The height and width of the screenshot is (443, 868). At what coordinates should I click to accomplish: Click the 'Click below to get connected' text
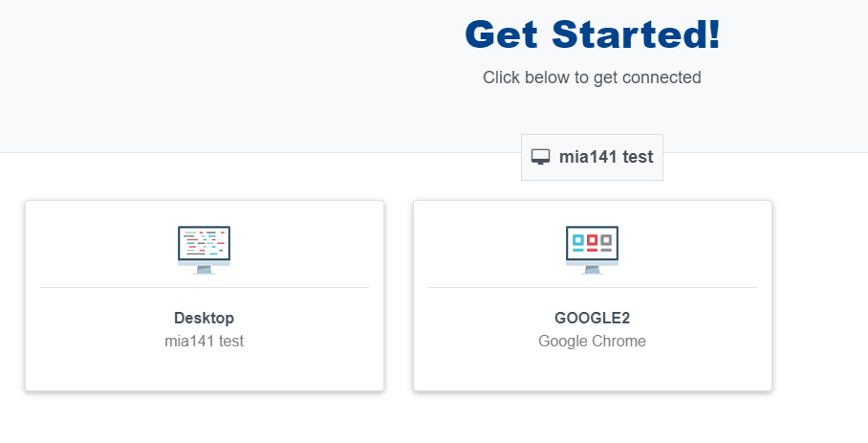592,78
